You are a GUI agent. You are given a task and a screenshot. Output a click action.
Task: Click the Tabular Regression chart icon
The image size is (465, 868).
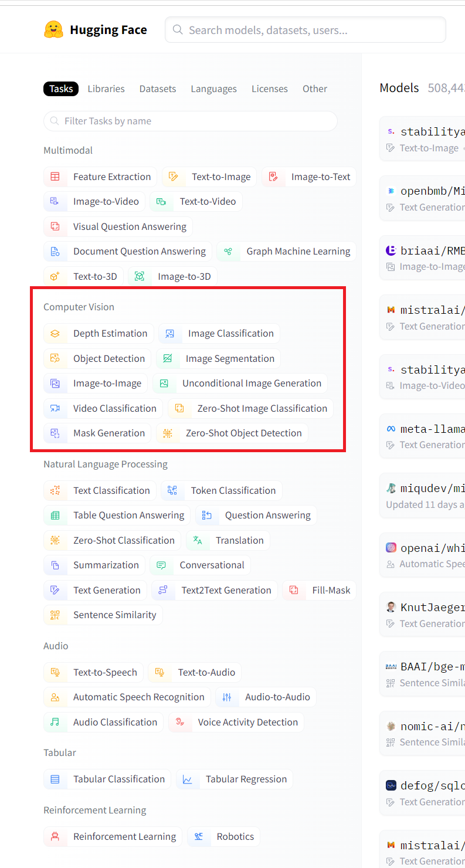[188, 779]
